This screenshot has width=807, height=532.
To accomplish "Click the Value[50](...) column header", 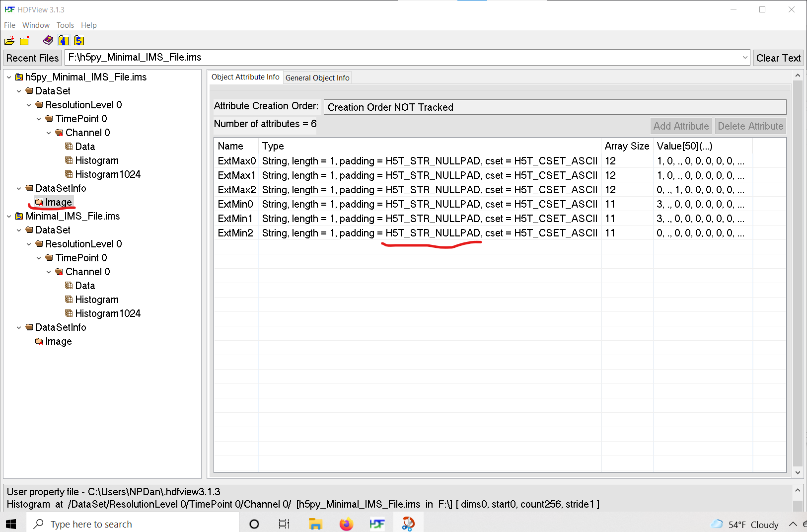I will pos(703,146).
